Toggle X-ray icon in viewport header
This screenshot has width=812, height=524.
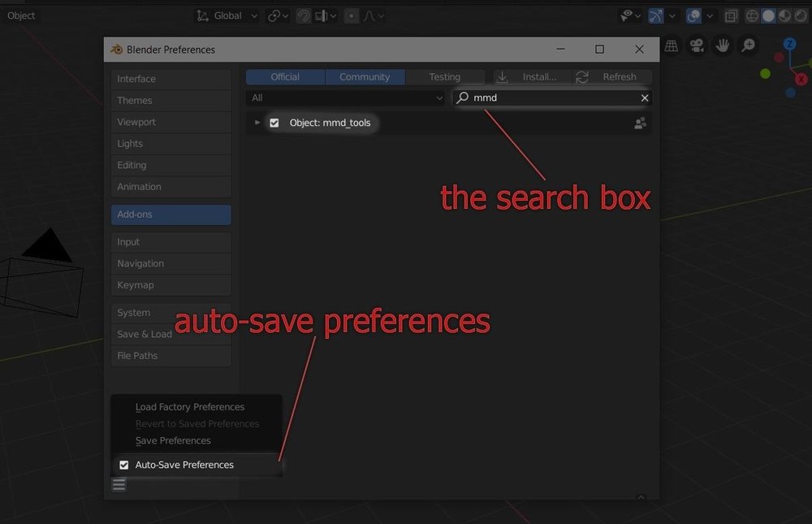731,15
